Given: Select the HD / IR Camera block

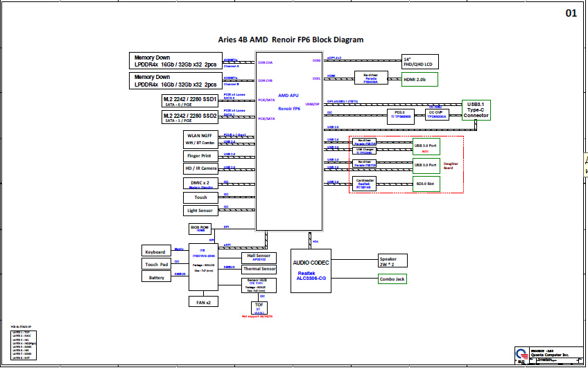Looking at the screenshot, I should [x=200, y=168].
